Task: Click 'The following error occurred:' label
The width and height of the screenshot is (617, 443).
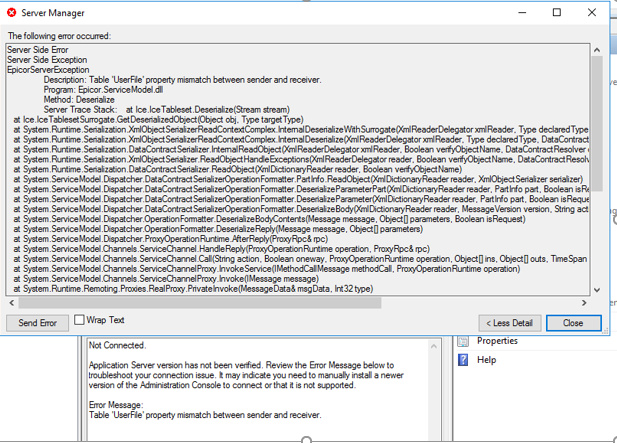Action: click(x=59, y=36)
